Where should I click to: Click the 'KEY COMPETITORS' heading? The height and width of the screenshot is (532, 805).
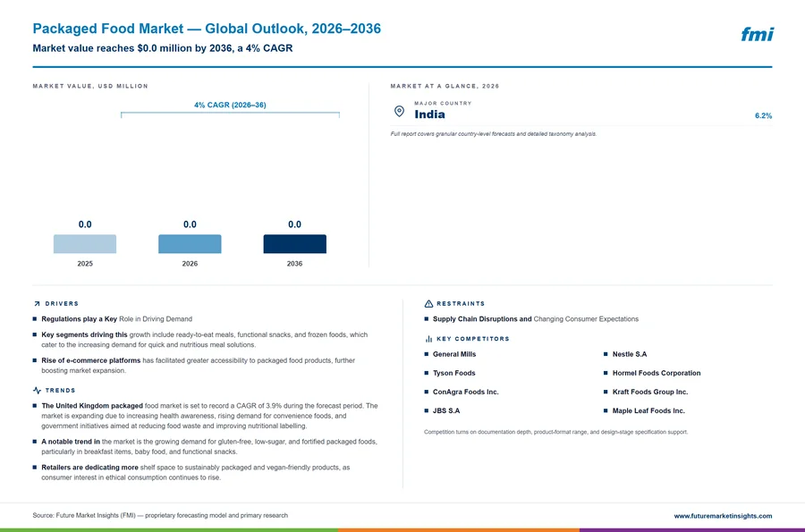pyautogui.click(x=473, y=339)
